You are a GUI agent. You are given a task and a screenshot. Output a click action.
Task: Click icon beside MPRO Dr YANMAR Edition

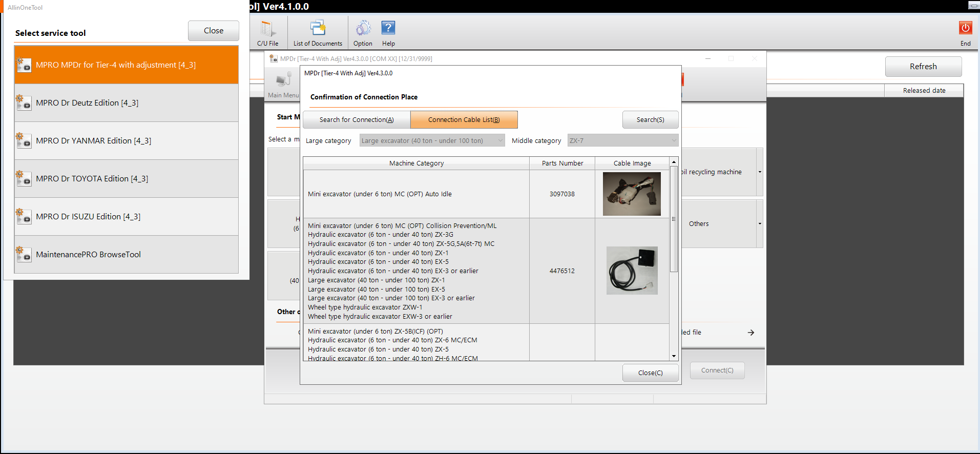coord(24,141)
